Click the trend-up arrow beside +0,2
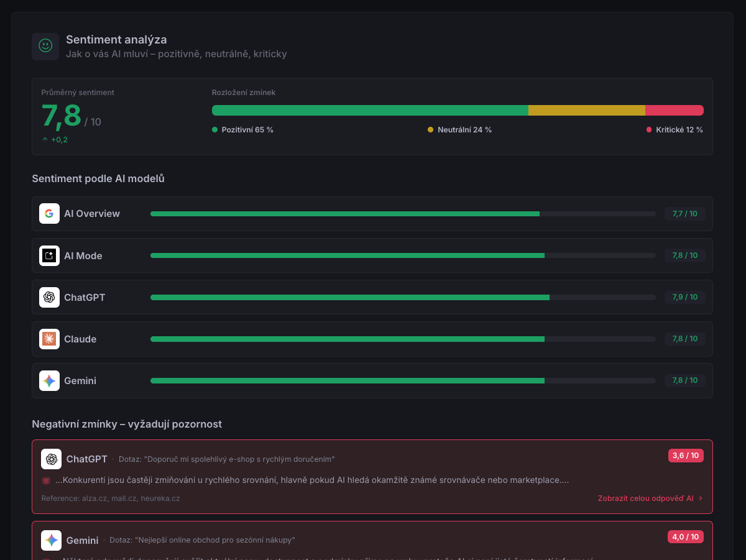This screenshot has width=746, height=560. click(45, 139)
